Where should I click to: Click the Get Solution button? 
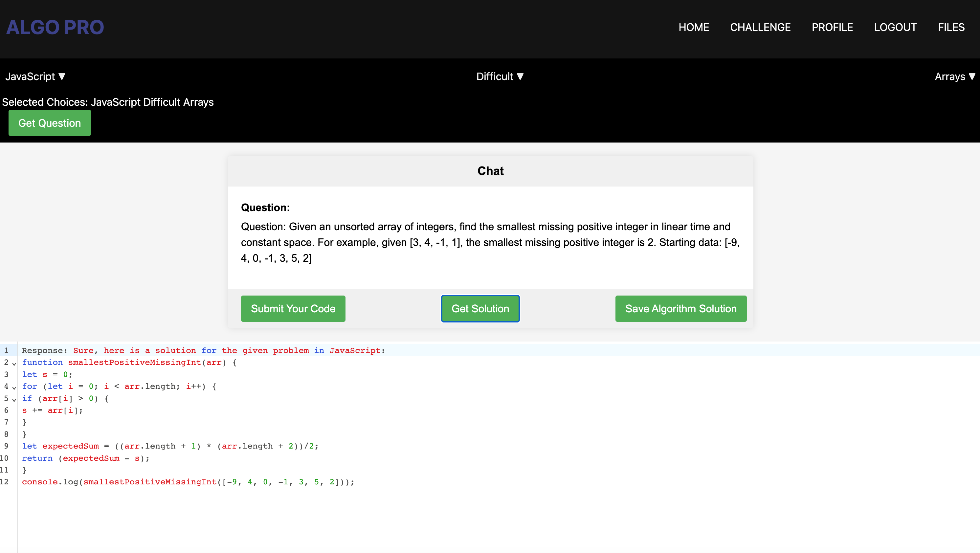480,308
